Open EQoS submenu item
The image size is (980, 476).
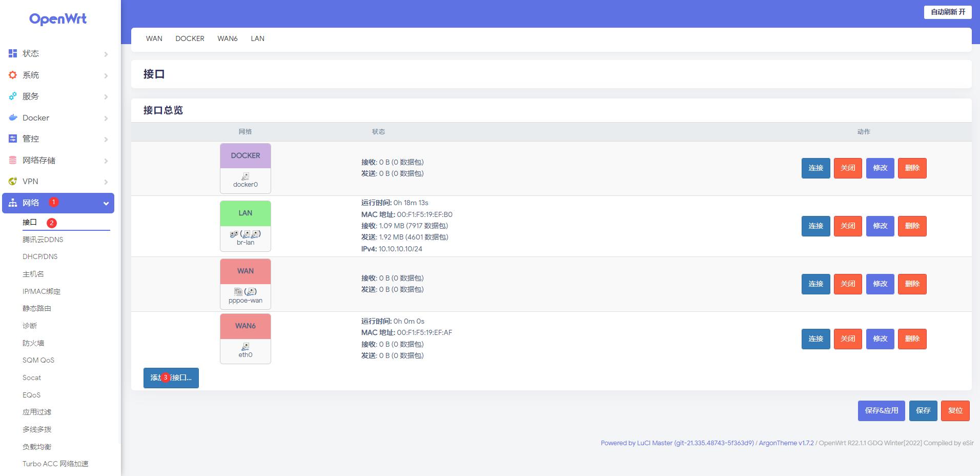tap(31, 395)
